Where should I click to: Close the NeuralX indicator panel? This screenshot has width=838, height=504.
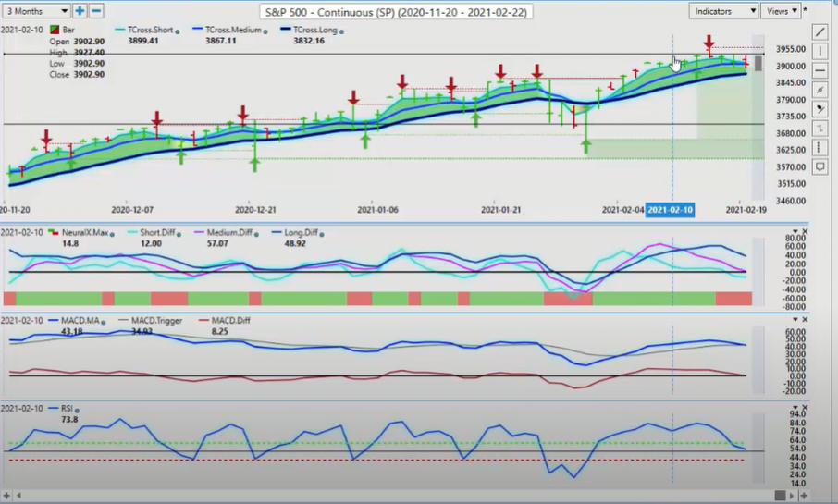click(805, 231)
